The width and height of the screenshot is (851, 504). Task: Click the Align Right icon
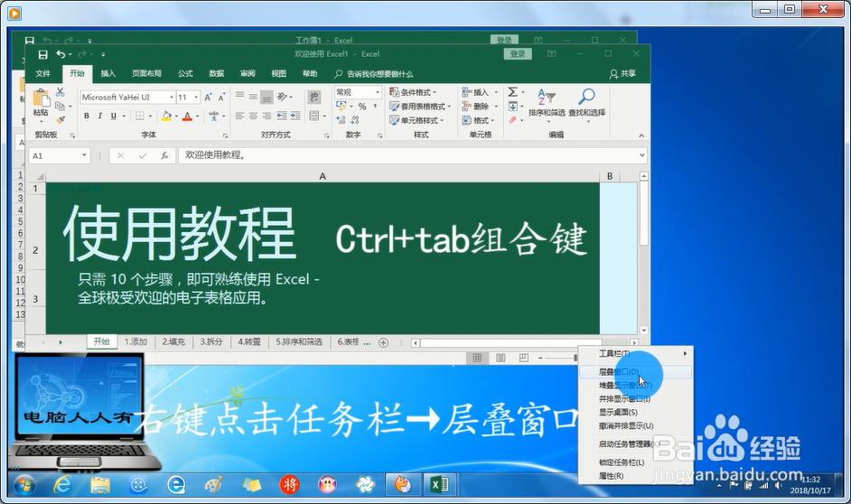click(x=267, y=117)
